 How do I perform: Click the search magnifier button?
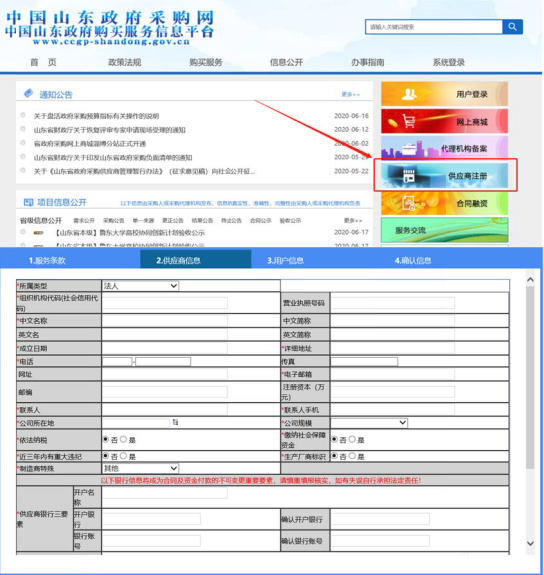[x=512, y=27]
